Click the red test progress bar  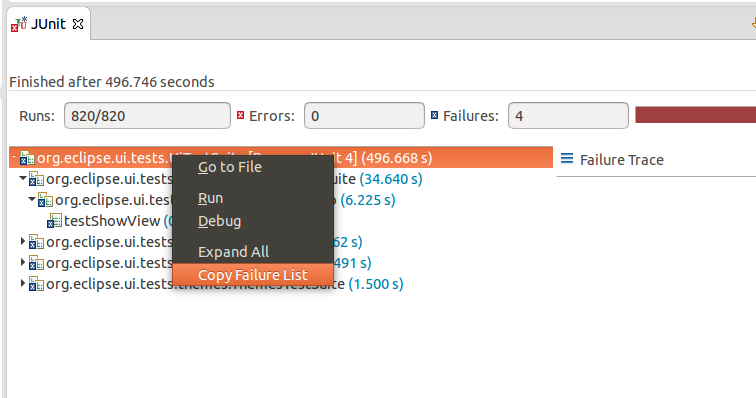click(695, 115)
